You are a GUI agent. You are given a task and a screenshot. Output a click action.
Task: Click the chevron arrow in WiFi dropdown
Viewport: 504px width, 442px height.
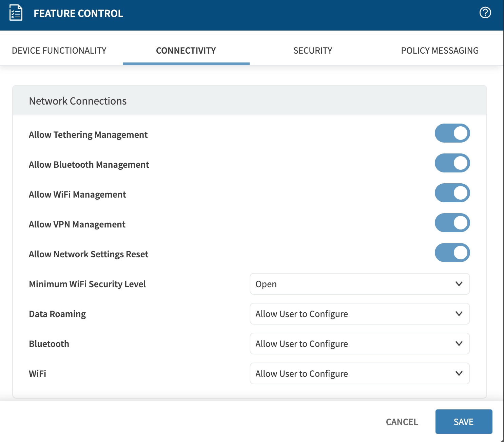(459, 373)
